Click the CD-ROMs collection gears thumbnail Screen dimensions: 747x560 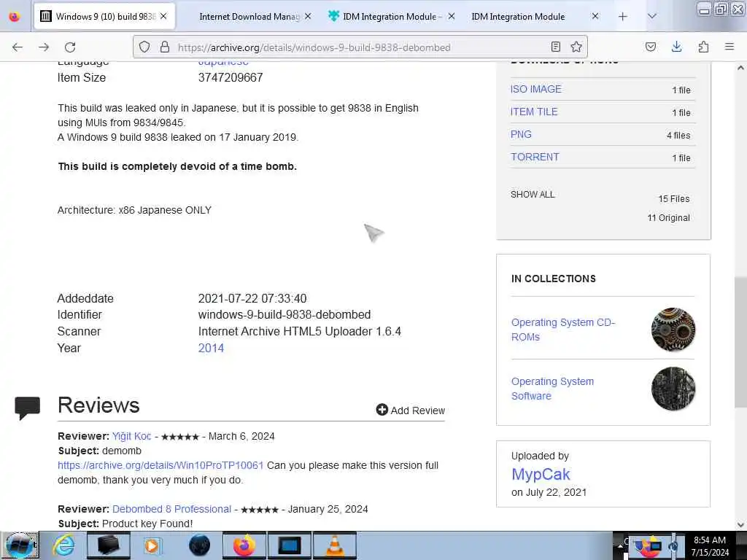pyautogui.click(x=673, y=330)
